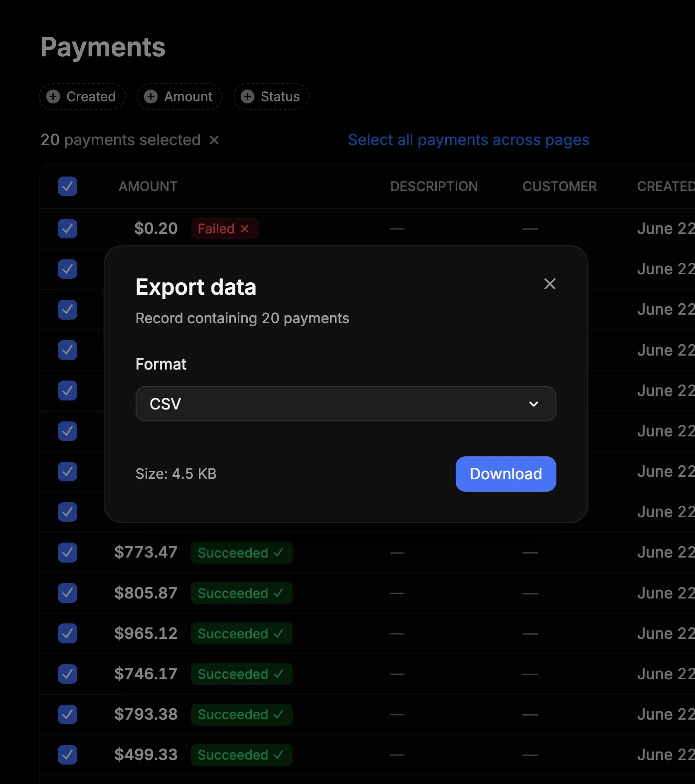Uncheck the $773.47 payment row

pos(67,553)
